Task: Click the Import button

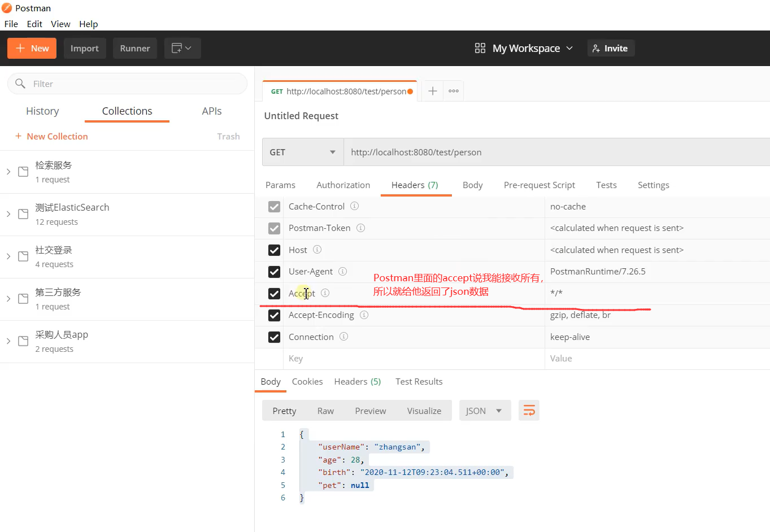Action: click(x=85, y=48)
